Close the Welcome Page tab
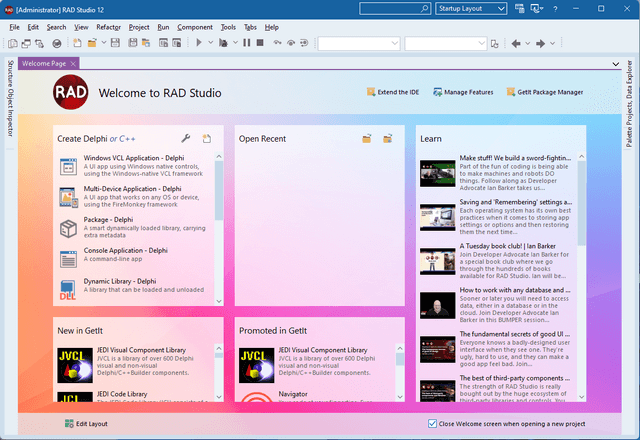Screen dimensions: 640x440 click(74, 63)
